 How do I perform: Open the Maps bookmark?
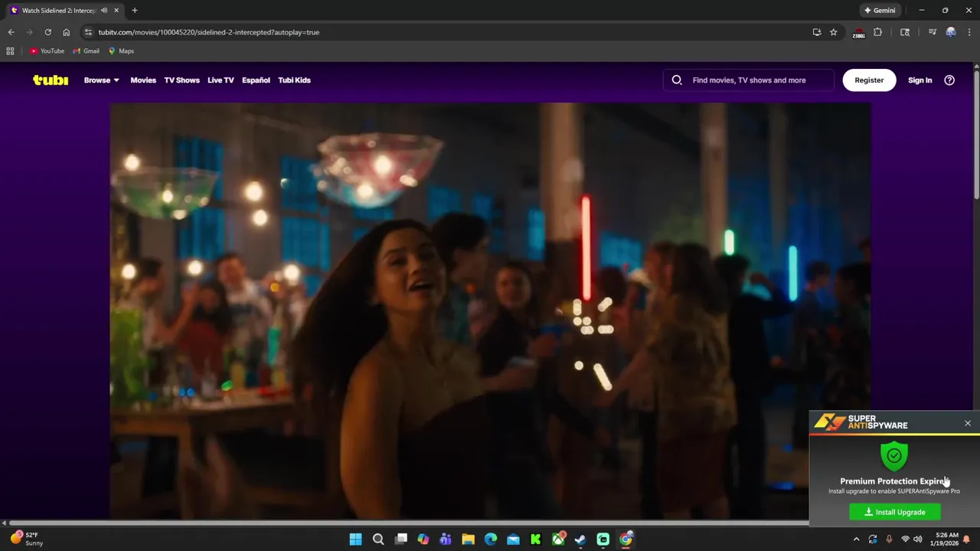tap(121, 51)
